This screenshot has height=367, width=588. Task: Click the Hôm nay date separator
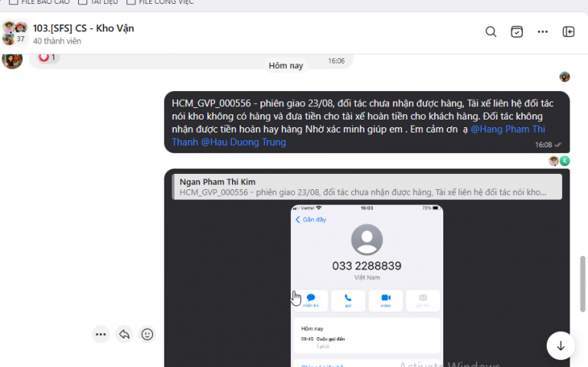click(x=286, y=66)
